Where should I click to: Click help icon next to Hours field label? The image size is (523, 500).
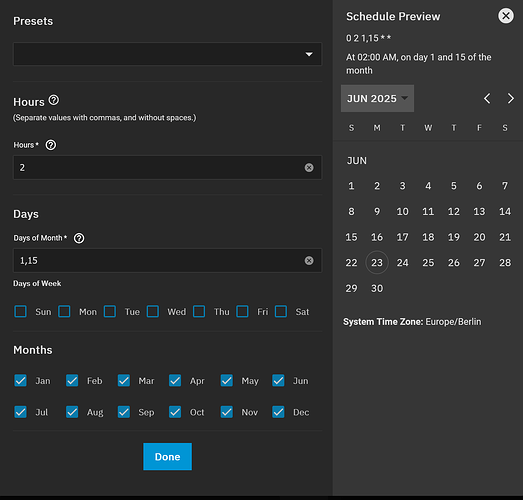51,145
